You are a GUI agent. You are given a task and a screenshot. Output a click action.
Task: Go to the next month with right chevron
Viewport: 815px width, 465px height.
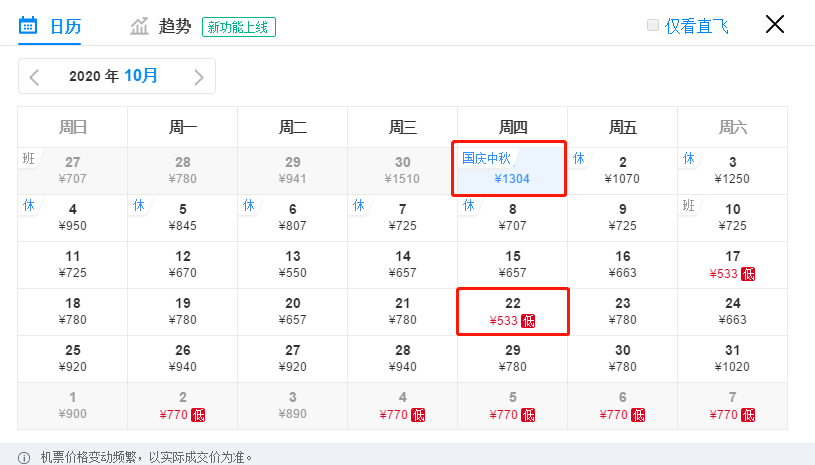coord(199,77)
